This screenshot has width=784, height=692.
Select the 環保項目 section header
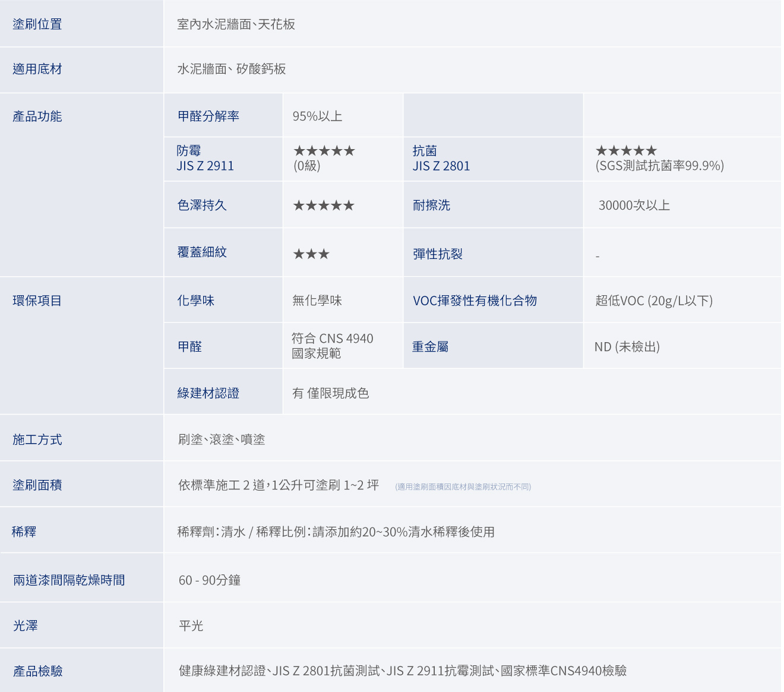(x=37, y=301)
